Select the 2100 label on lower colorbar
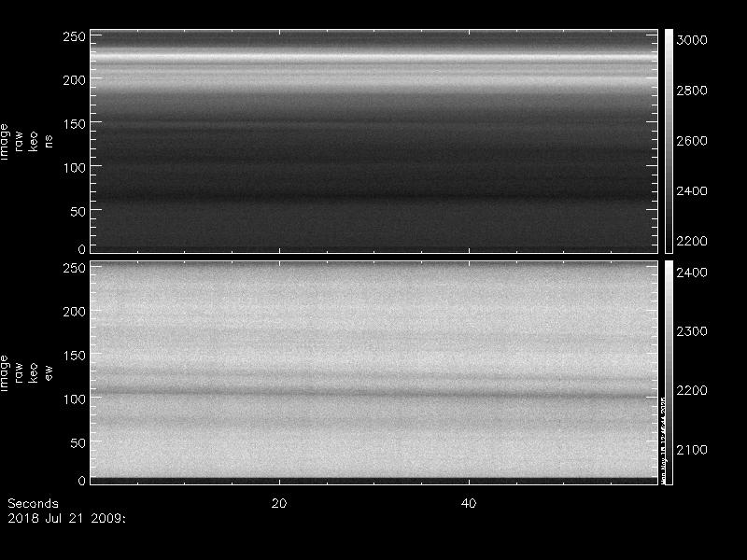 [x=692, y=450]
